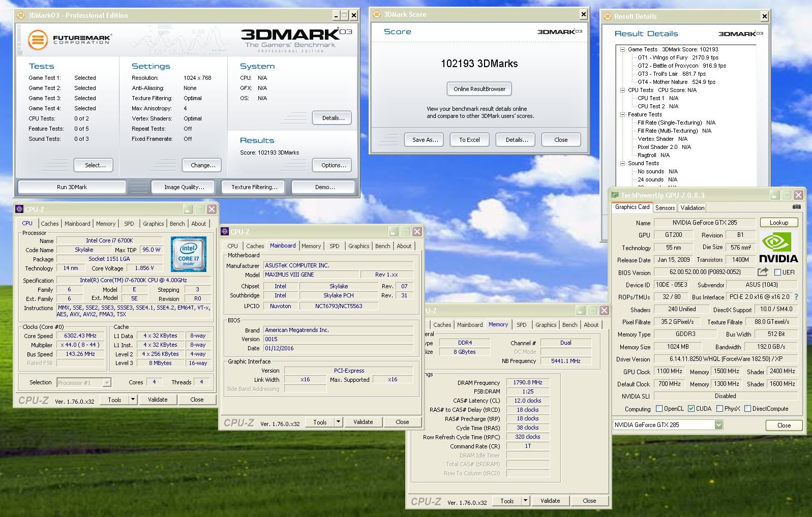Open Tools dropdown arrow in CPU-Z Memory window

click(526, 501)
